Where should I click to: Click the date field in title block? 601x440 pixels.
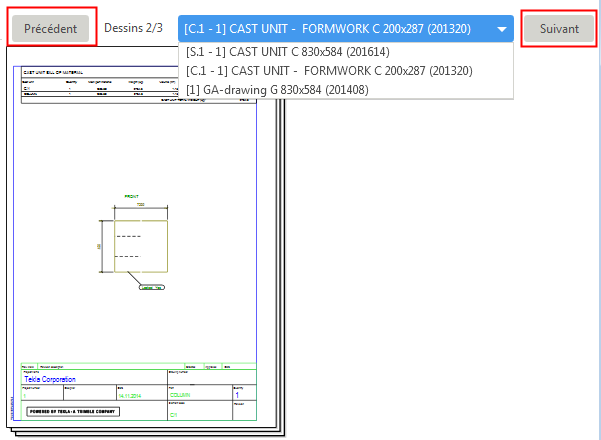pos(131,396)
